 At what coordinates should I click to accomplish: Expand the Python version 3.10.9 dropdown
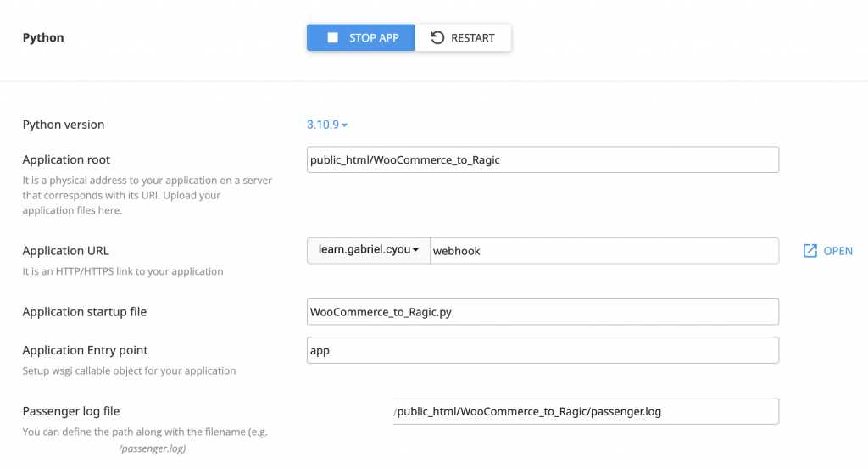(327, 125)
